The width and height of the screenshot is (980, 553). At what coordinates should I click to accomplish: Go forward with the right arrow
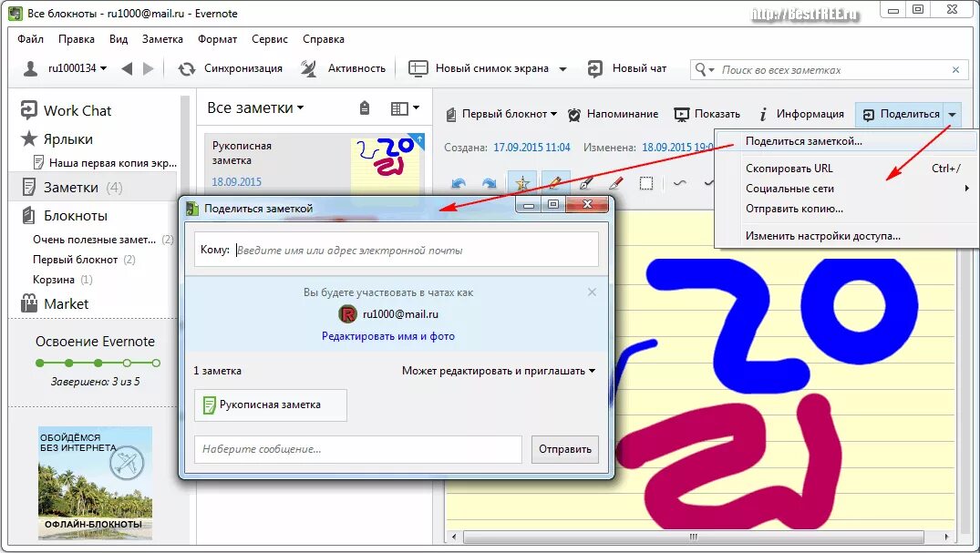(148, 68)
